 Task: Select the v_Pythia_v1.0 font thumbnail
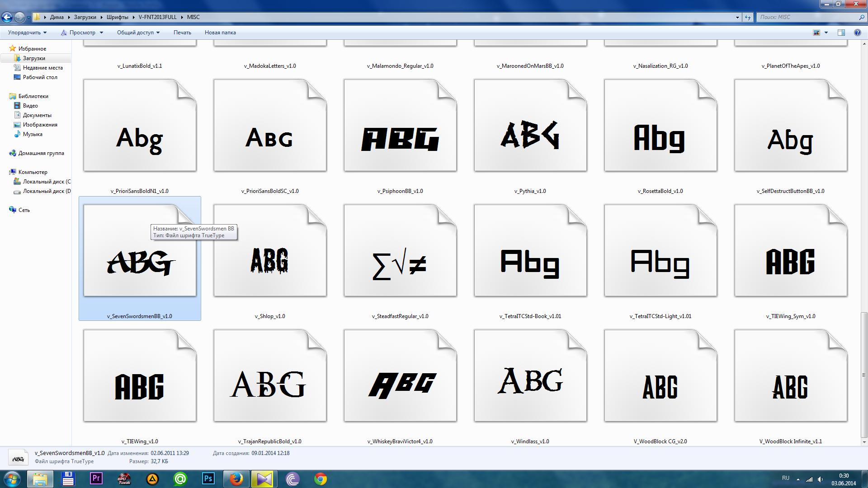(x=530, y=126)
